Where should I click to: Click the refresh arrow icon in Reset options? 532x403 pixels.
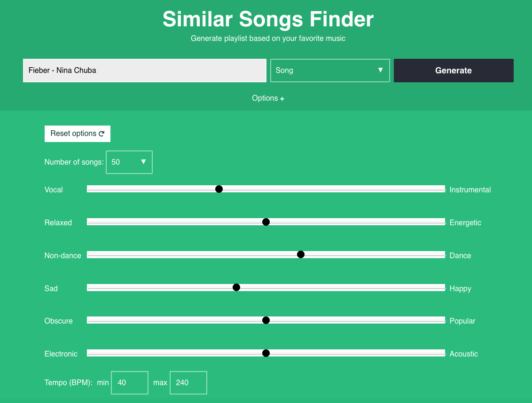tap(102, 134)
